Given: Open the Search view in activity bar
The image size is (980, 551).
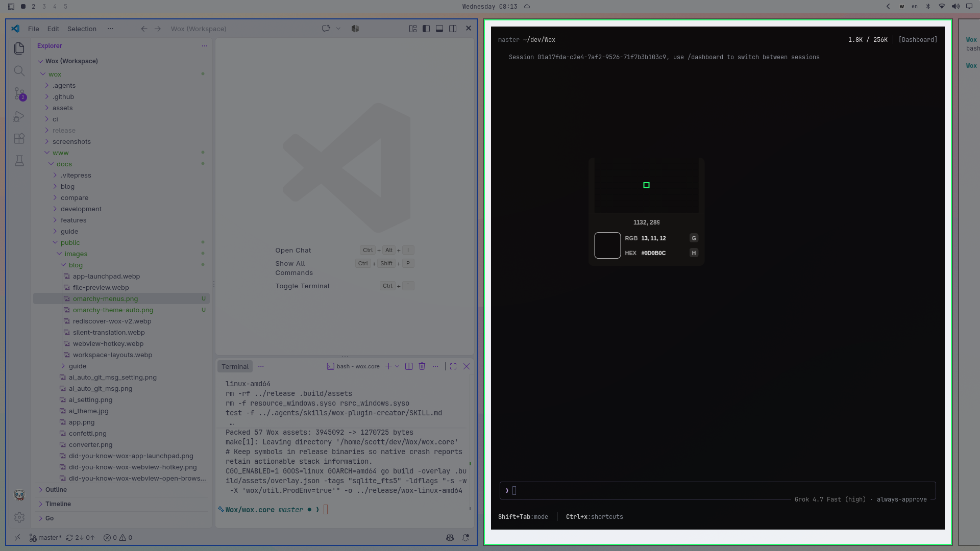Looking at the screenshot, I should point(19,71).
